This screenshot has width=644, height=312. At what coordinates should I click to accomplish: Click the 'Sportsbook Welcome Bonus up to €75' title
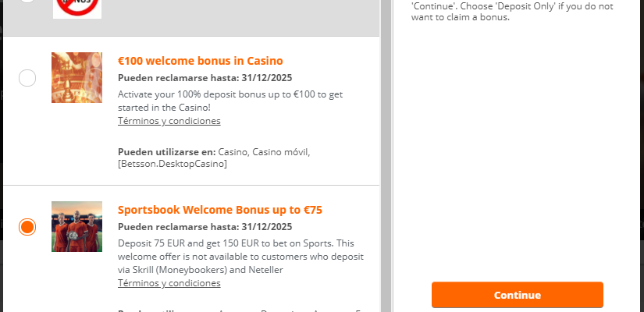tap(220, 210)
